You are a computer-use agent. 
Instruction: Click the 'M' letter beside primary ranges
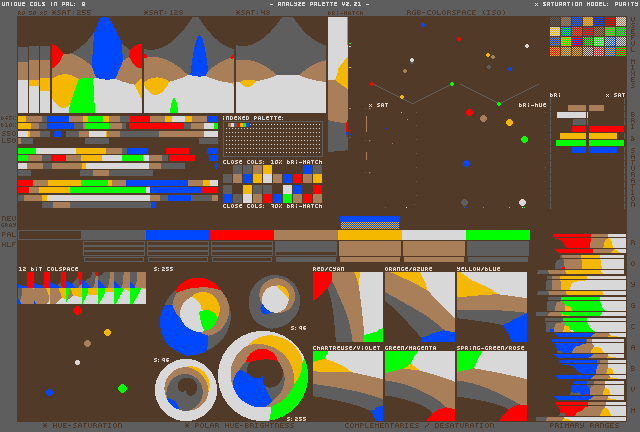tap(633, 410)
